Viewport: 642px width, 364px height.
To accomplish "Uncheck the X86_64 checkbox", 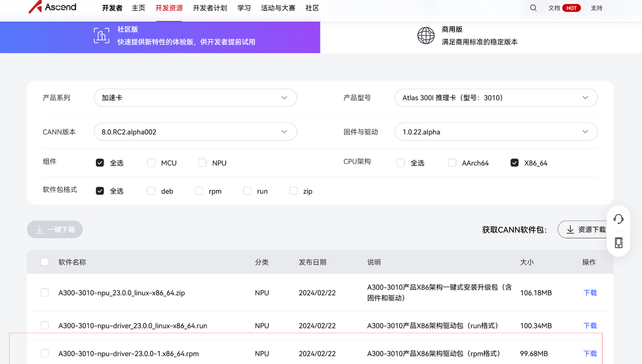I will click(x=514, y=163).
